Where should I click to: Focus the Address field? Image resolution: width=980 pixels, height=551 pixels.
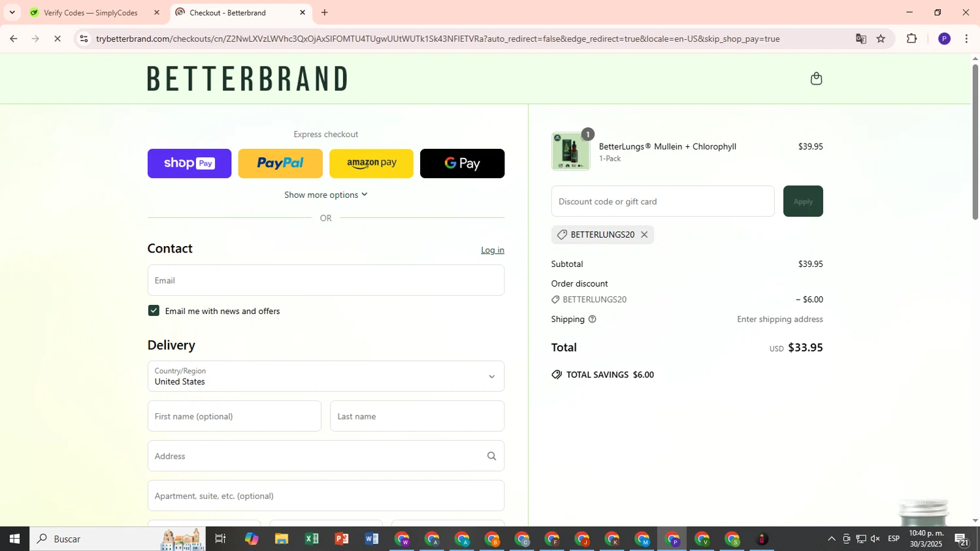326,456
